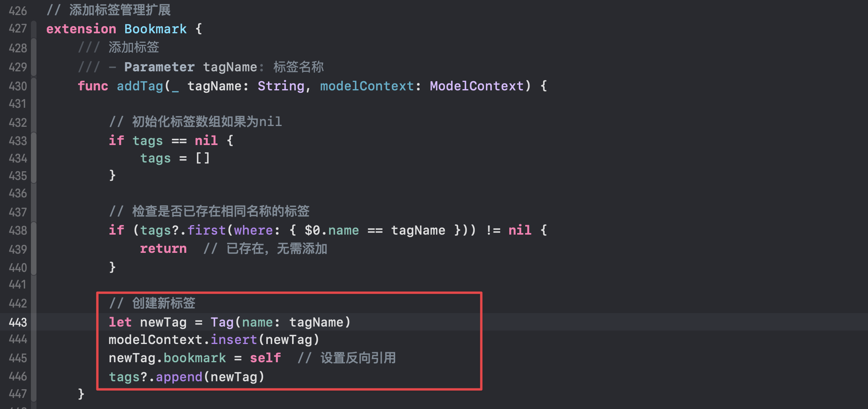Click the bookmark property of newTag
The width and height of the screenshot is (868, 409).
point(195,358)
